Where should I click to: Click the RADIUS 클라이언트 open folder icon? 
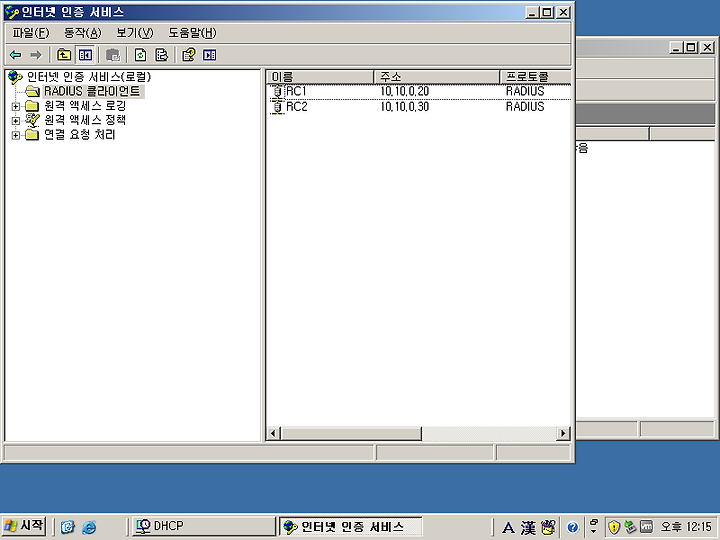[32, 91]
